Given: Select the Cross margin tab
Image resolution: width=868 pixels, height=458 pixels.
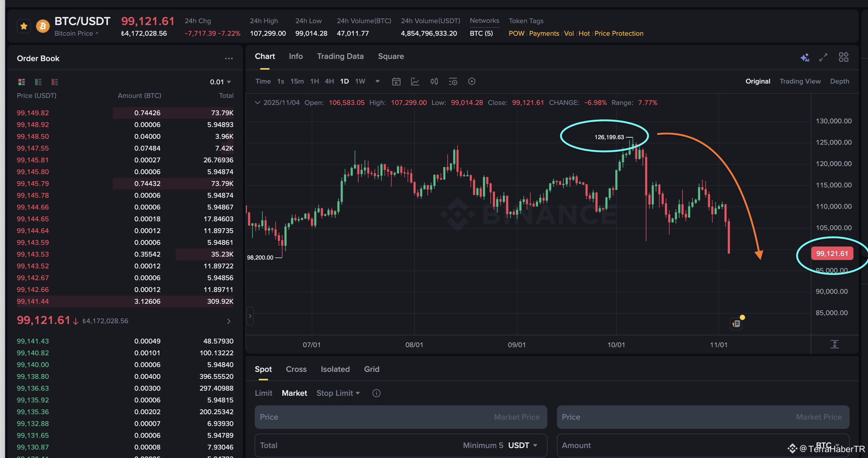Looking at the screenshot, I should 296,369.
